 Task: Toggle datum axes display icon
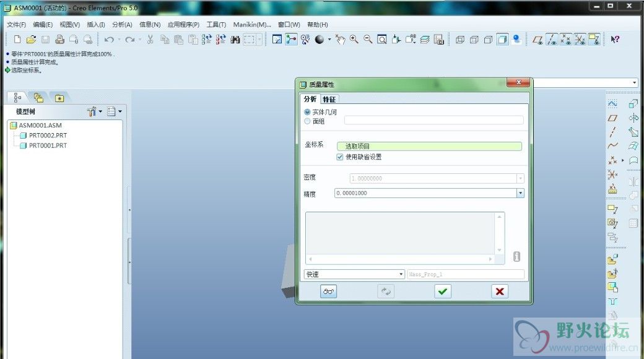pyautogui.click(x=552, y=40)
